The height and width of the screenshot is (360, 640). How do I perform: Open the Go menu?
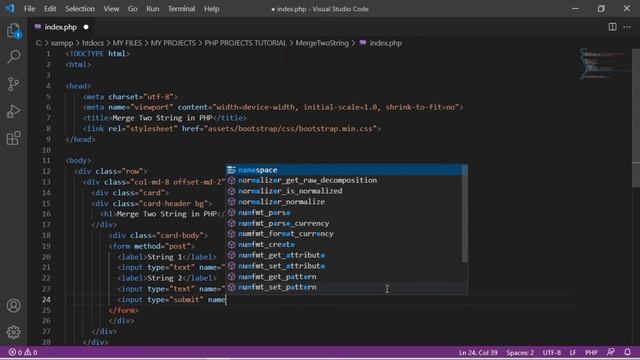[x=132, y=9]
